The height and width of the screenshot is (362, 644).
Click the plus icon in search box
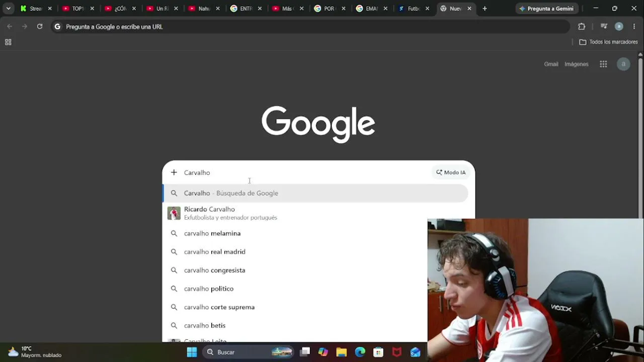point(174,172)
